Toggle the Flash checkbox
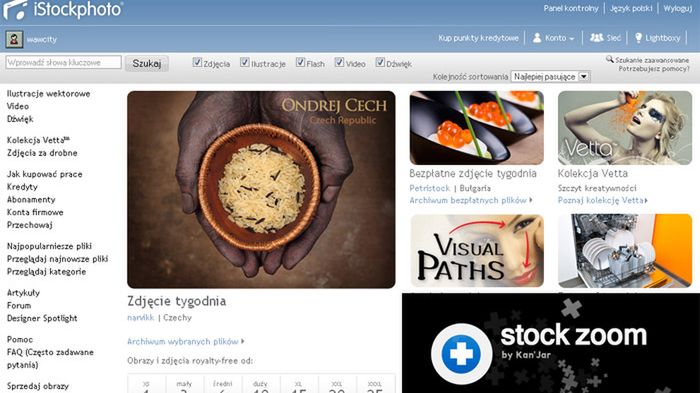The width and height of the screenshot is (700, 393). [x=300, y=63]
